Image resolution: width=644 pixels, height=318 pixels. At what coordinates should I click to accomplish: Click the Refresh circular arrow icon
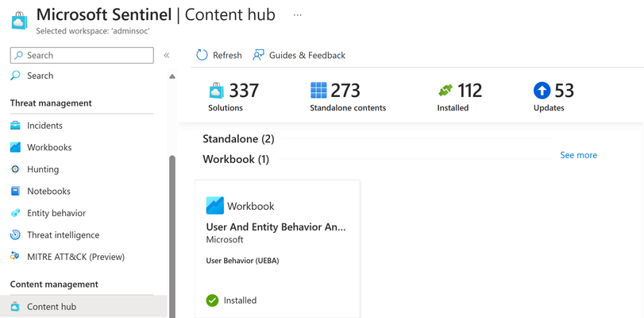coord(202,55)
